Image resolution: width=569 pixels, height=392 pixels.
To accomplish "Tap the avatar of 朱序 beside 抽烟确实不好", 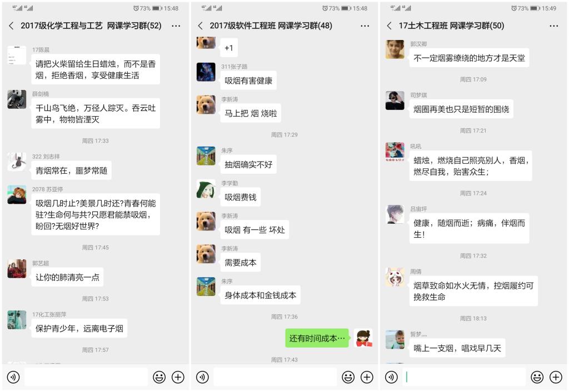I will (206, 156).
